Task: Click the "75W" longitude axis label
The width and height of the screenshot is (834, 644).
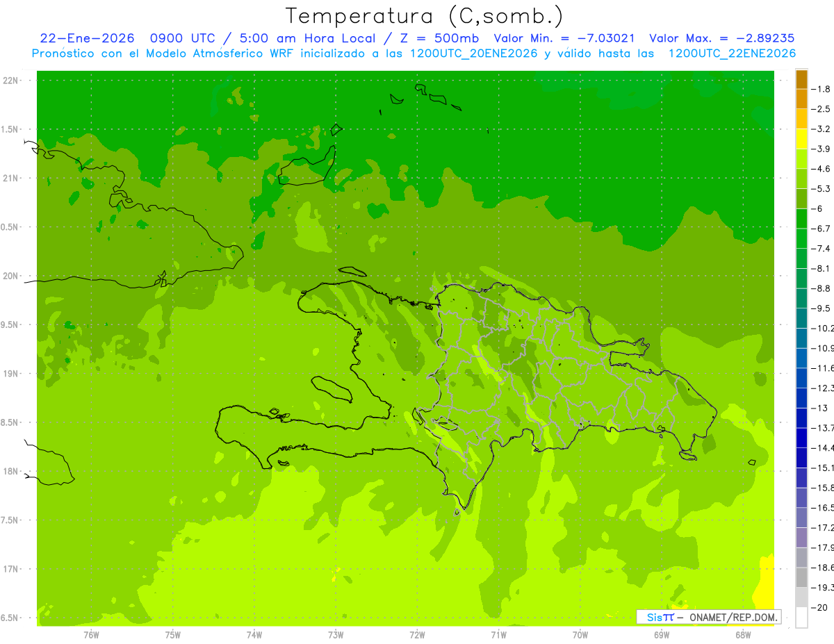Action: point(173,635)
